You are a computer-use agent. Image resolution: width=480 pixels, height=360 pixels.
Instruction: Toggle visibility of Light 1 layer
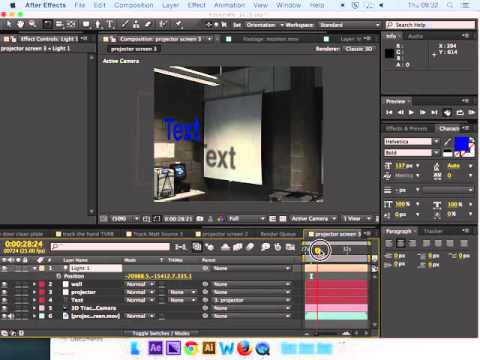(4, 268)
